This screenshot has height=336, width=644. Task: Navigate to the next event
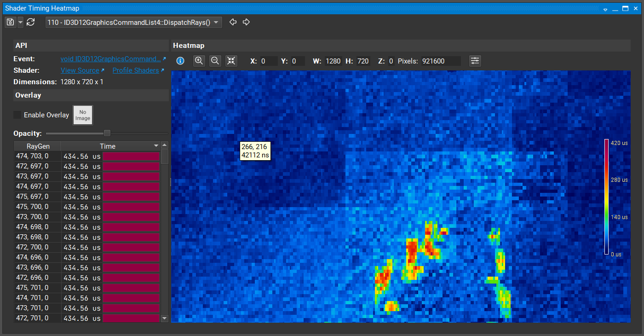pyautogui.click(x=246, y=22)
